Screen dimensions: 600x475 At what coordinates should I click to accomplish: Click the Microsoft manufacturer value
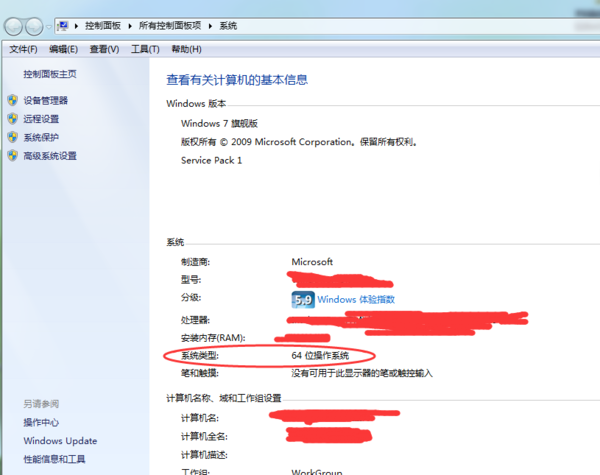point(312,262)
